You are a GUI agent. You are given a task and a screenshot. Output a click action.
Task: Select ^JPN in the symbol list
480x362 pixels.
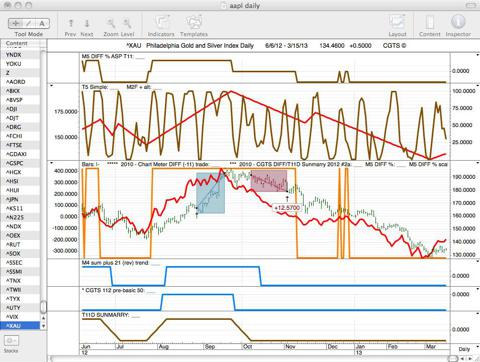pyautogui.click(x=20, y=199)
